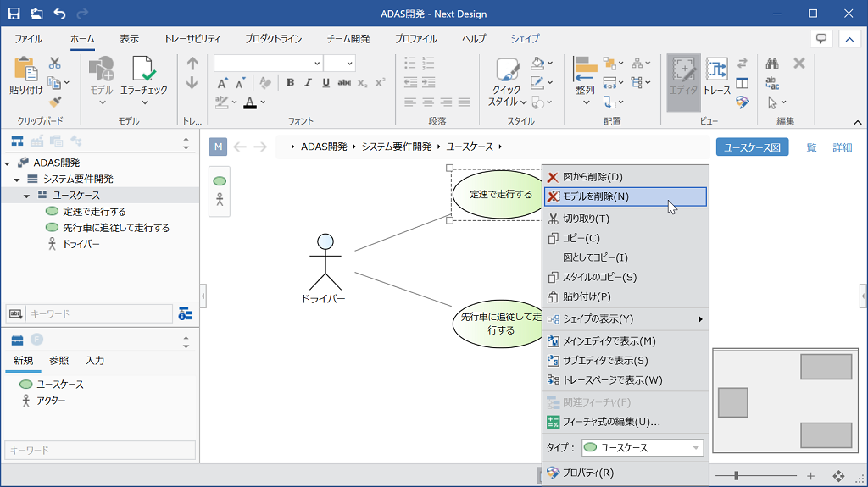This screenshot has height=487, width=868.
Task: Click the feedback speech bubble icon
Action: tap(821, 39)
